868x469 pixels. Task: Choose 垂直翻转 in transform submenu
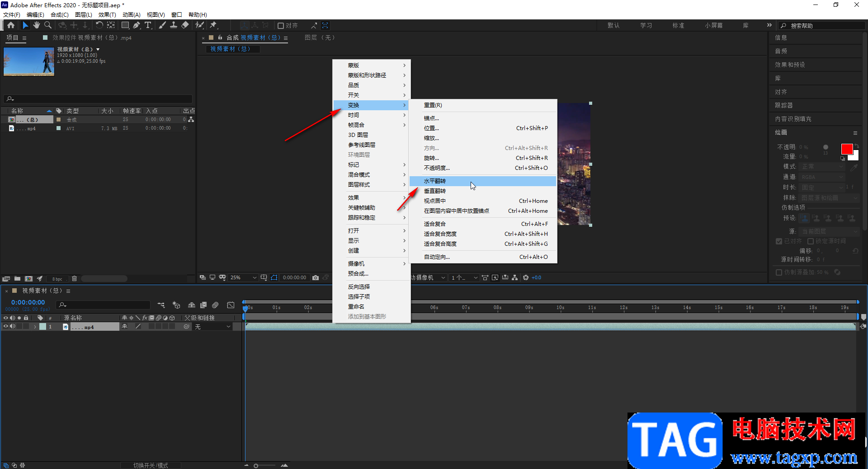[x=482, y=191]
